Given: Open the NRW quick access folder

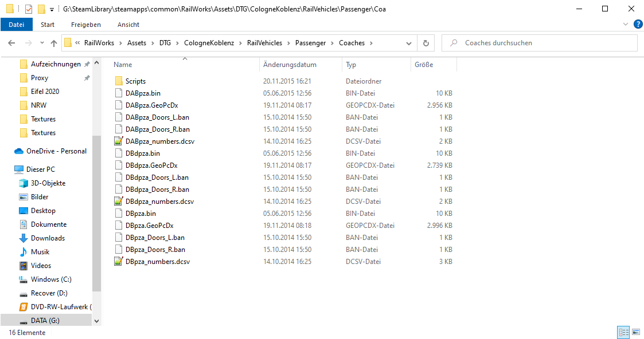Looking at the screenshot, I should (x=38, y=105).
